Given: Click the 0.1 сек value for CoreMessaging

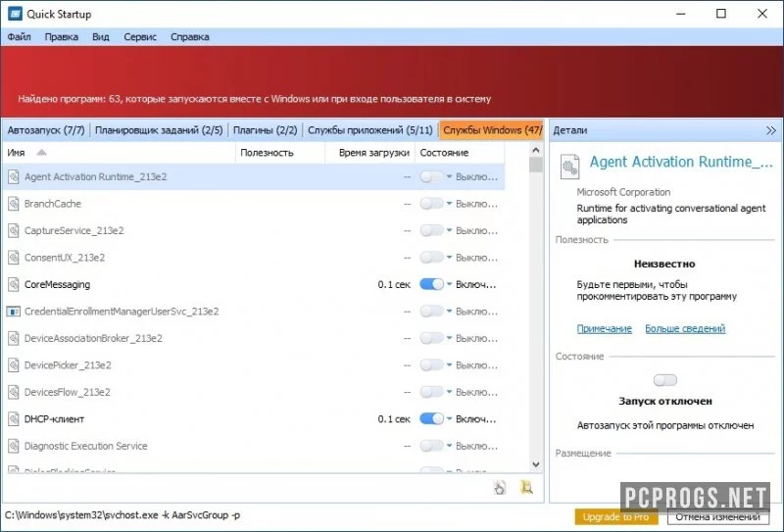Looking at the screenshot, I should [x=394, y=284].
